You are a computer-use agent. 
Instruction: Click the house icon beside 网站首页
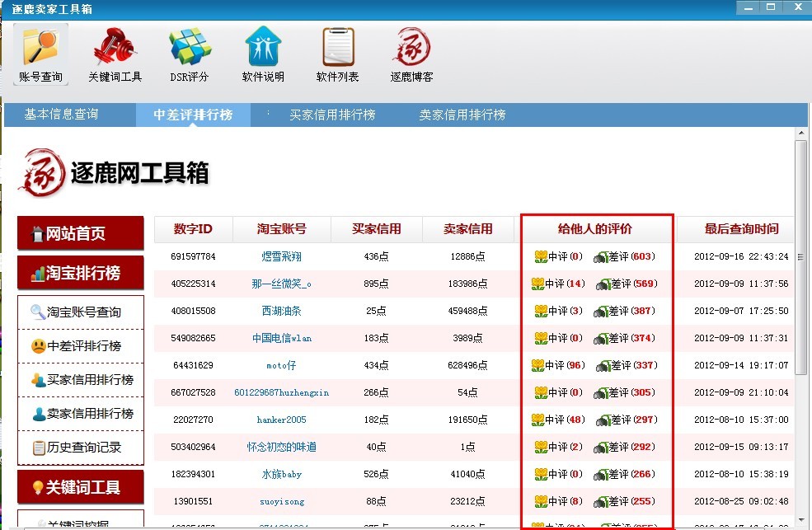(37, 234)
